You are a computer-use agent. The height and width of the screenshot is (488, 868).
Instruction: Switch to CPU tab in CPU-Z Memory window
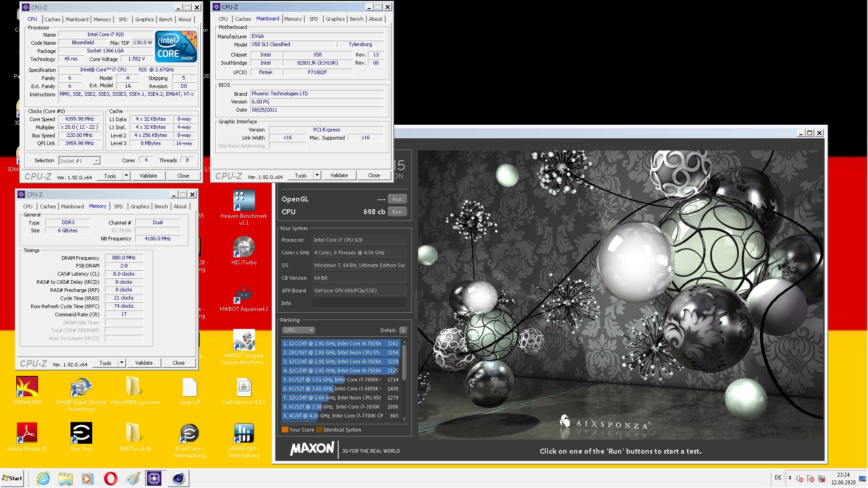pos(28,206)
